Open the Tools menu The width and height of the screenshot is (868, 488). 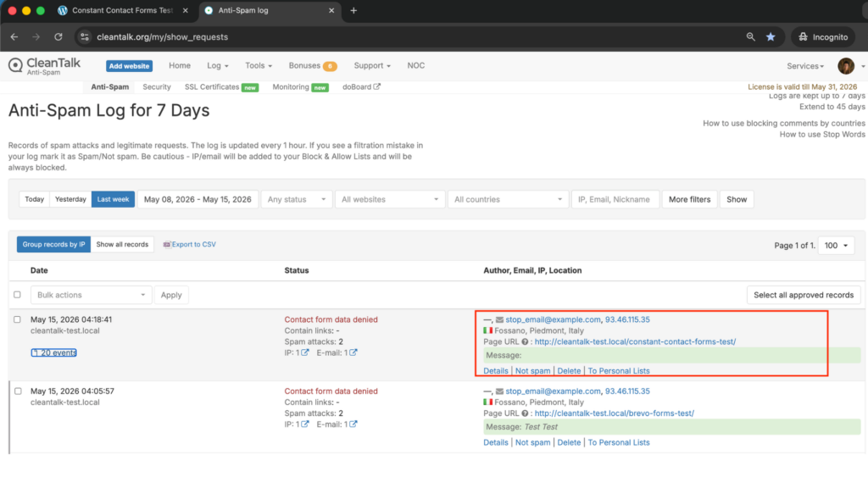tap(259, 65)
